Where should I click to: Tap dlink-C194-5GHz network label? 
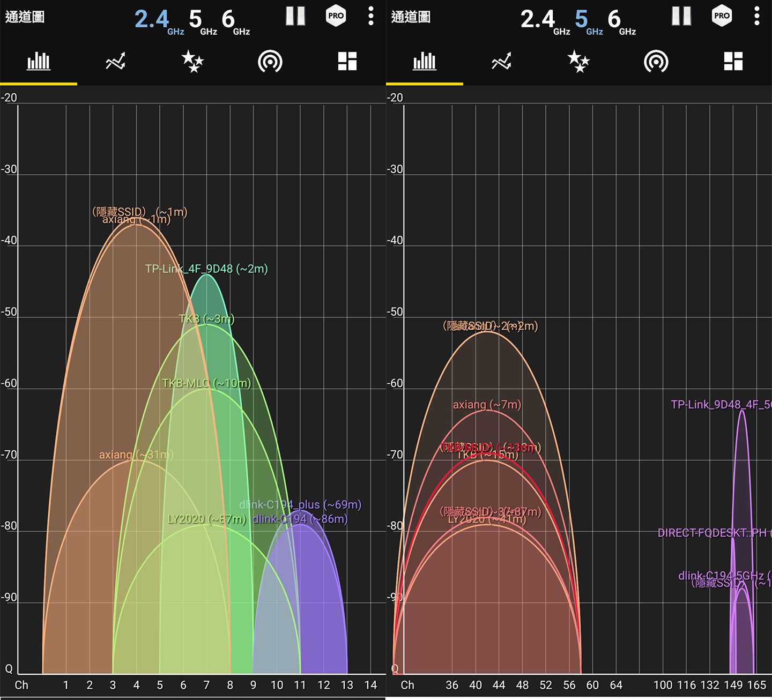pyautogui.click(x=725, y=576)
